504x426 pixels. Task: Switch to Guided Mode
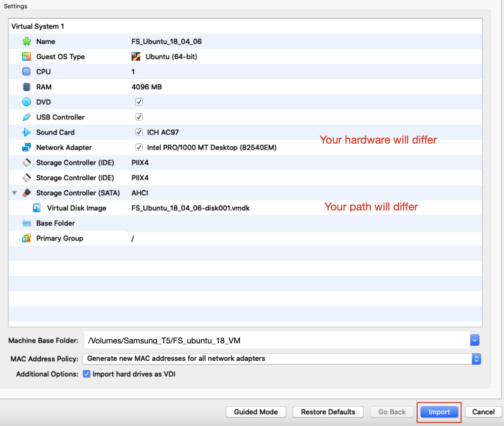tap(256, 412)
